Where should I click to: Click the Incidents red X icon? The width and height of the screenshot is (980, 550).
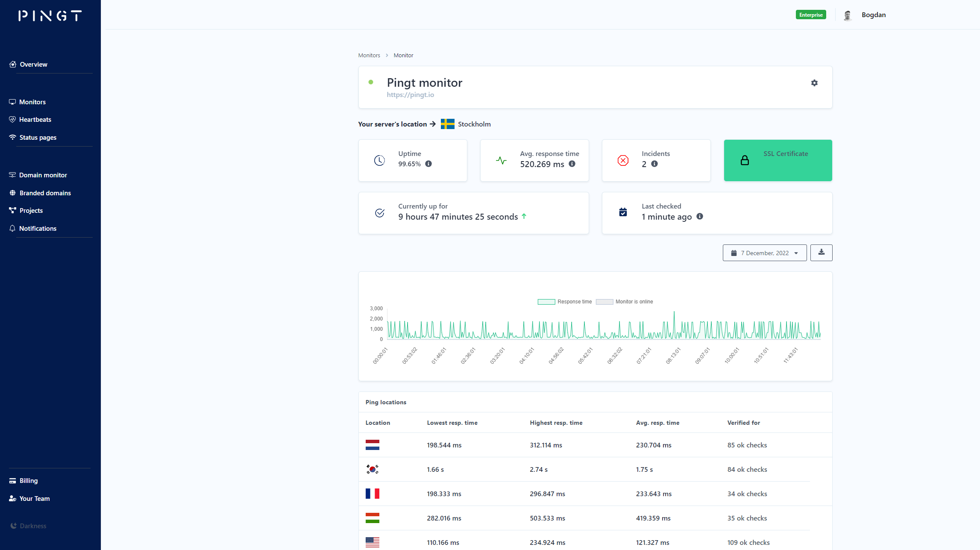click(x=623, y=160)
